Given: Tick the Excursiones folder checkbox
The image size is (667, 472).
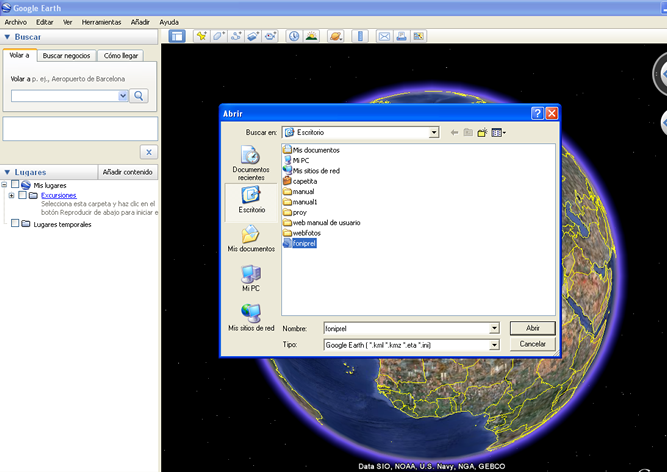Looking at the screenshot, I should pos(22,195).
